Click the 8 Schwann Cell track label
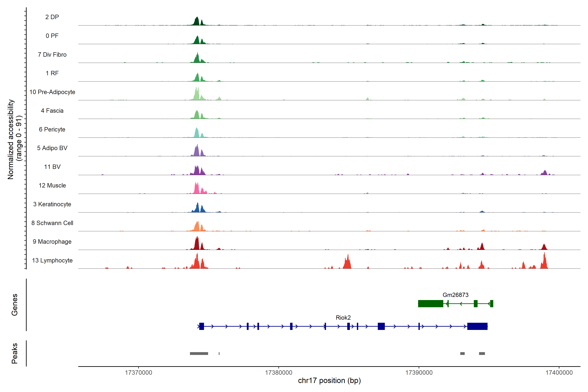 52,223
